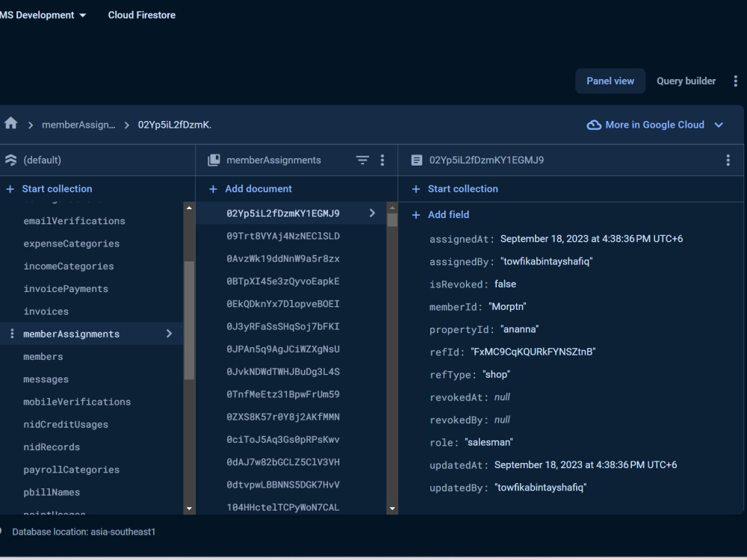This screenshot has height=560, width=747.
Task: Select messages collection
Action: tap(46, 379)
